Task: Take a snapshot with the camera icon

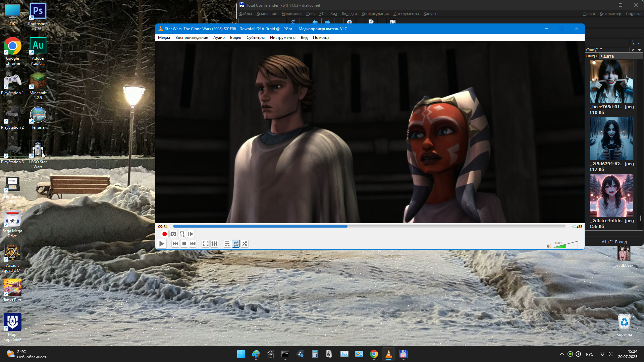Action: [173, 234]
